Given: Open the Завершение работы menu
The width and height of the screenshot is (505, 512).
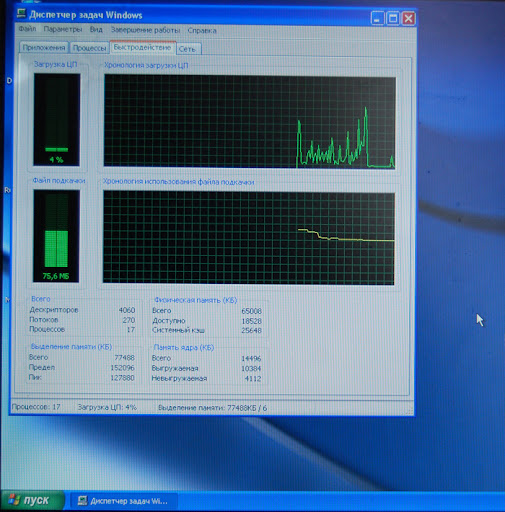Looking at the screenshot, I should click(x=145, y=30).
